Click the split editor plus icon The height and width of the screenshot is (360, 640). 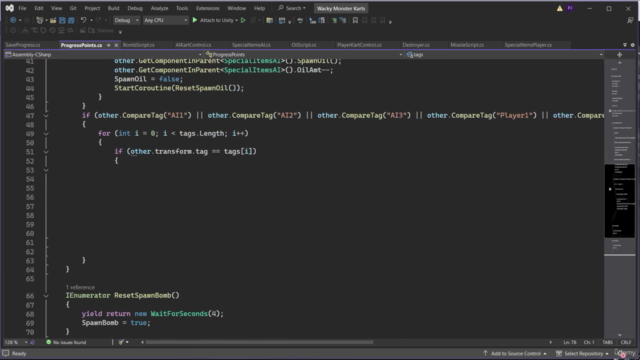[x=620, y=54]
